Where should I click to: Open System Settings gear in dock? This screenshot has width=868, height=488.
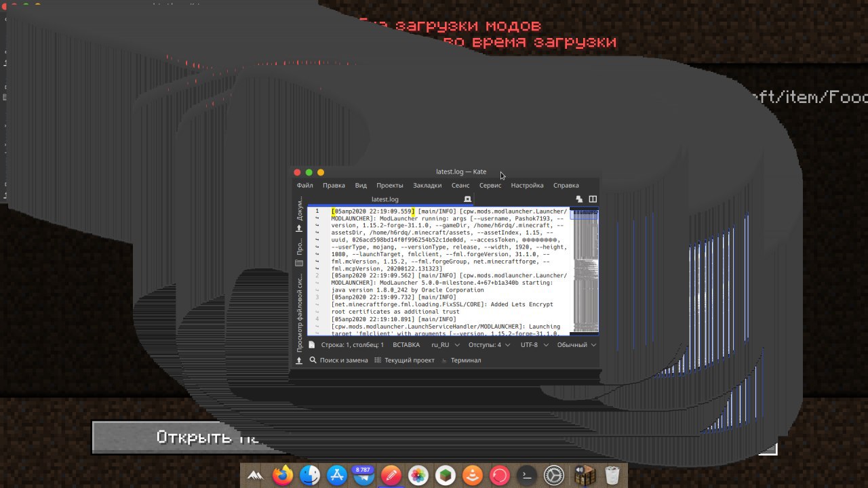coord(554,476)
